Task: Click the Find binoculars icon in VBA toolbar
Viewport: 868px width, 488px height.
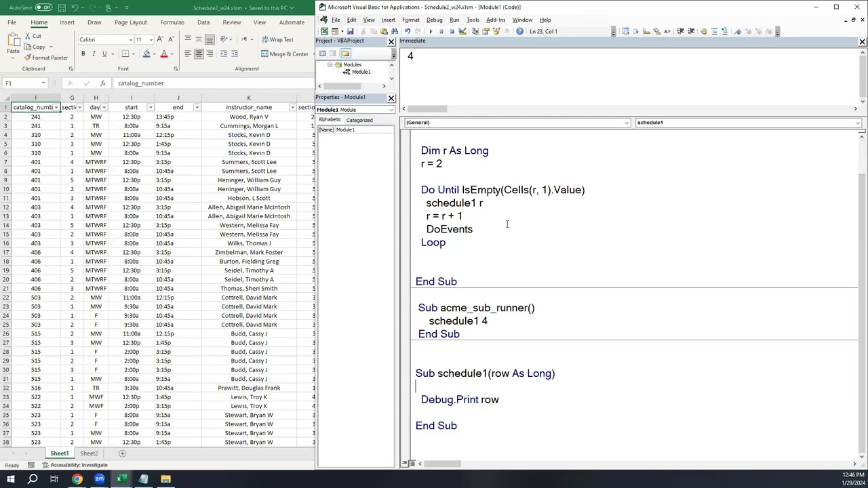Action: click(395, 31)
